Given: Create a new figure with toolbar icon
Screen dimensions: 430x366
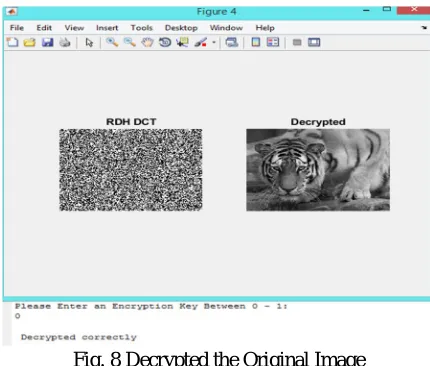Looking at the screenshot, I should click(x=12, y=42).
